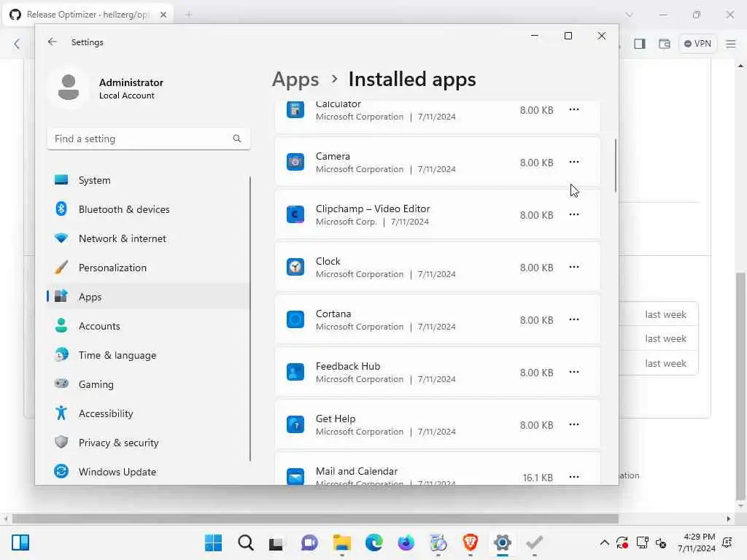Select Personalization in sidebar
Image resolution: width=747 pixels, height=560 pixels.
click(x=148, y=268)
